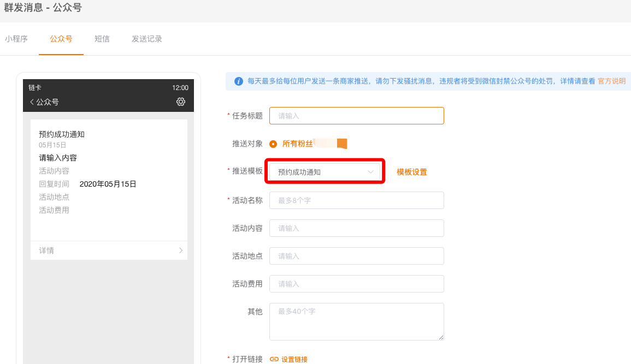Click the right chevron in 详情 row
631x364 pixels.
point(181,250)
